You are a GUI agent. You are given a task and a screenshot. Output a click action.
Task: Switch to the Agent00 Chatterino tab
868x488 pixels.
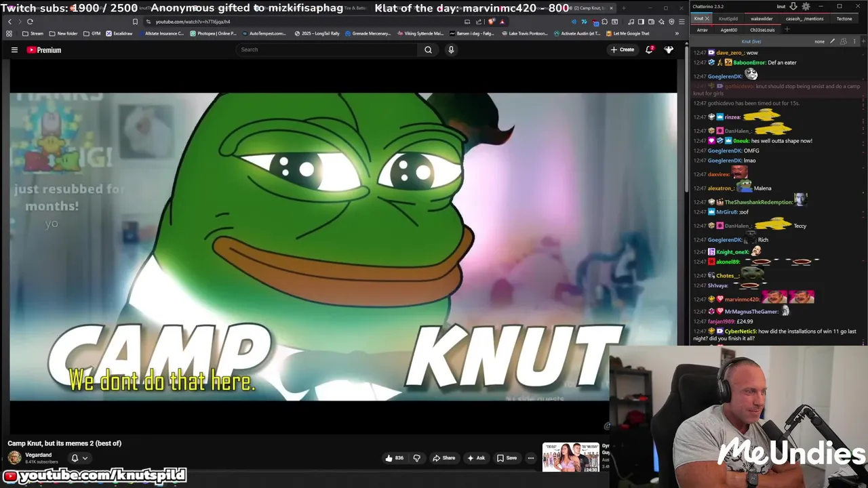pyautogui.click(x=729, y=30)
